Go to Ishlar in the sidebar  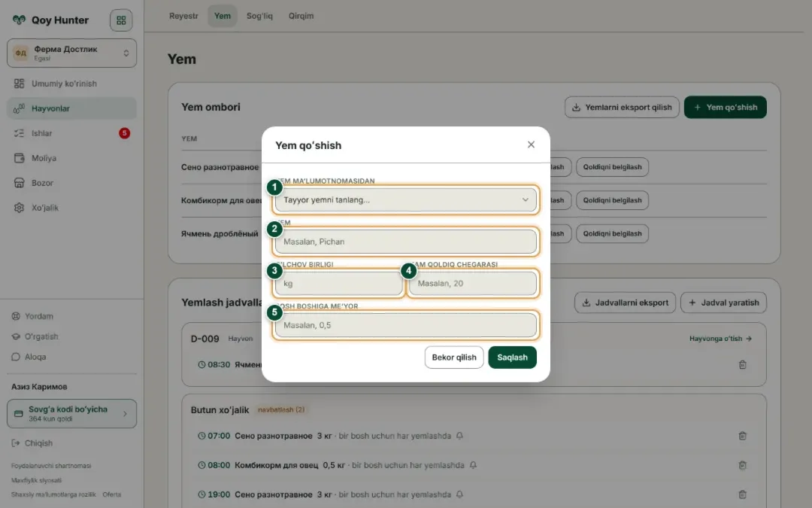coord(72,133)
